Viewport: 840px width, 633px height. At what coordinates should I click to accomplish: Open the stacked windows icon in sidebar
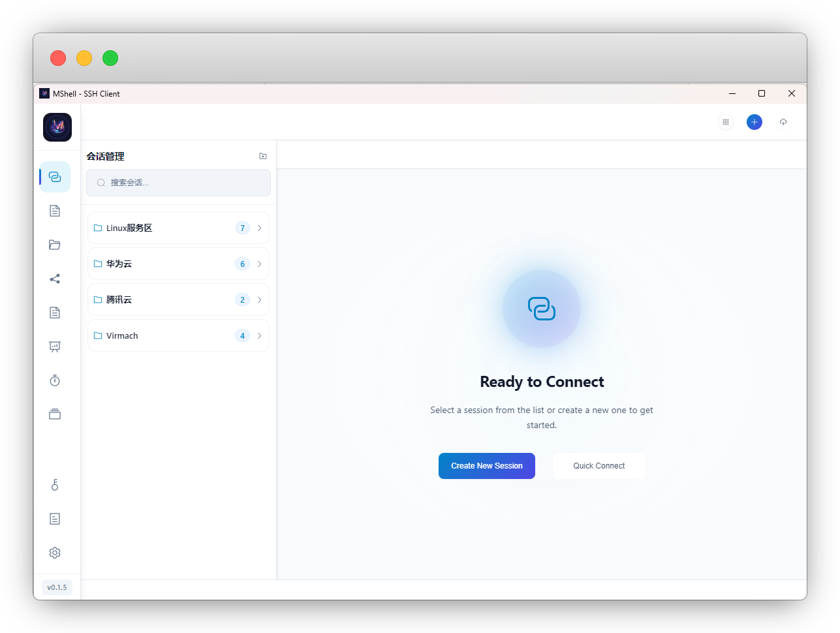click(x=55, y=414)
